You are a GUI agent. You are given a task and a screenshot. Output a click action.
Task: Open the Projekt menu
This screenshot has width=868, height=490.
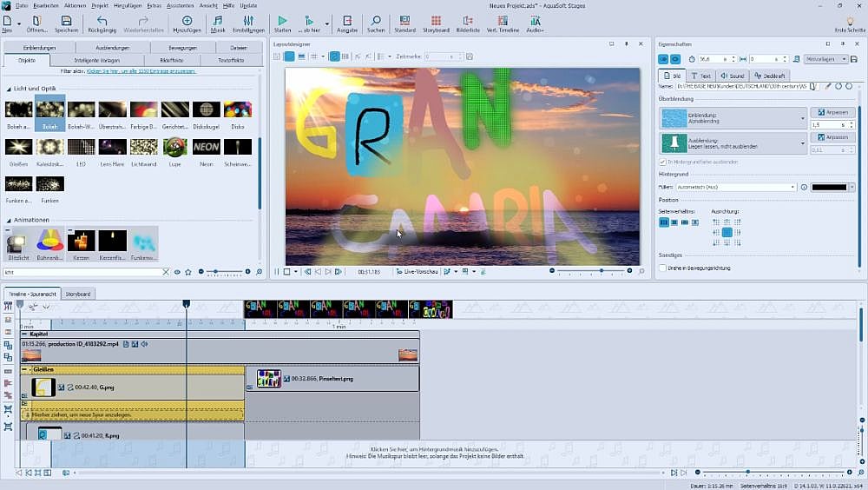point(99,5)
